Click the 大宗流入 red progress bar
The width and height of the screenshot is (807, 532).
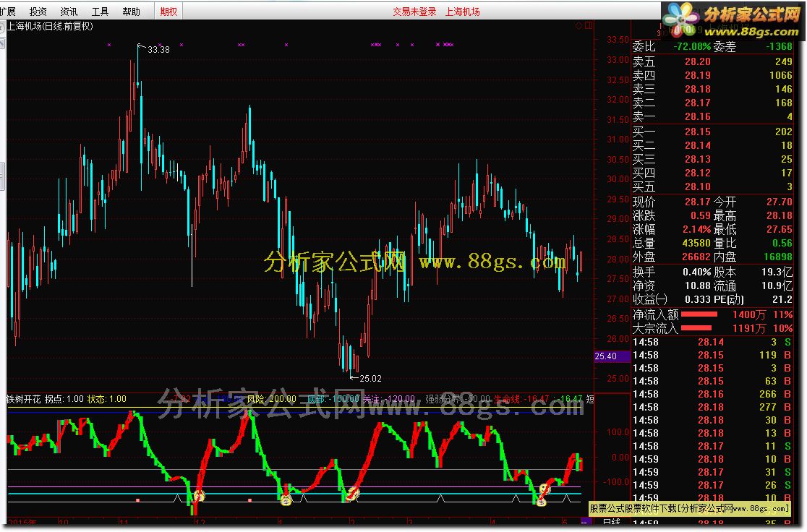(x=696, y=327)
